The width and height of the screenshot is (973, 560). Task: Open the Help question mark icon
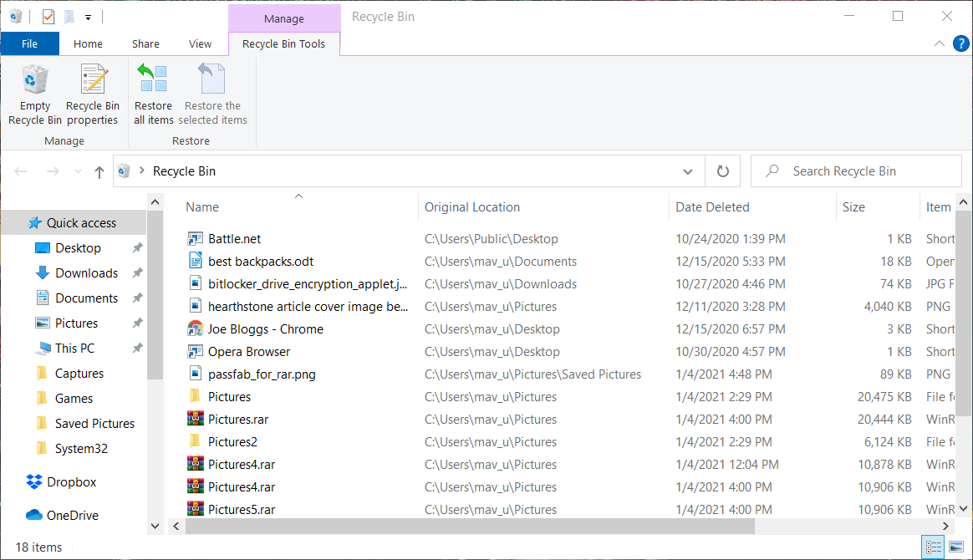[x=960, y=43]
